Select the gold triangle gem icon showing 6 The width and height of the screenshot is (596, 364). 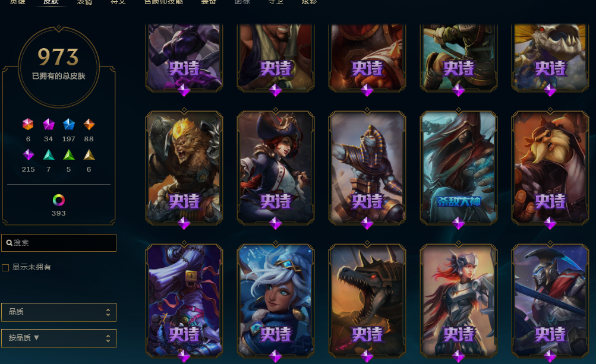(x=89, y=154)
